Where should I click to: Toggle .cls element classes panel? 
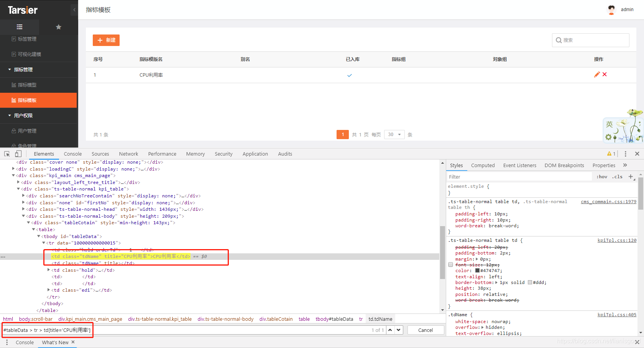pos(618,177)
